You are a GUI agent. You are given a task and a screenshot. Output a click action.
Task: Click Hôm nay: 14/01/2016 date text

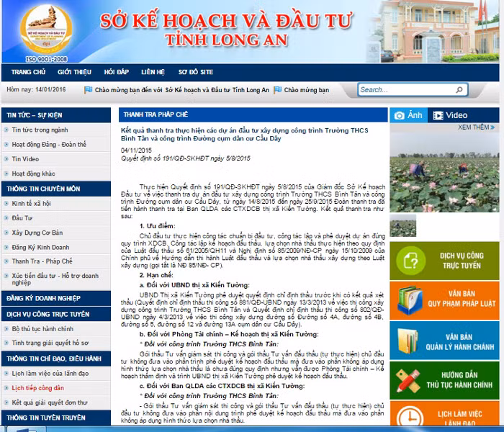(36, 89)
